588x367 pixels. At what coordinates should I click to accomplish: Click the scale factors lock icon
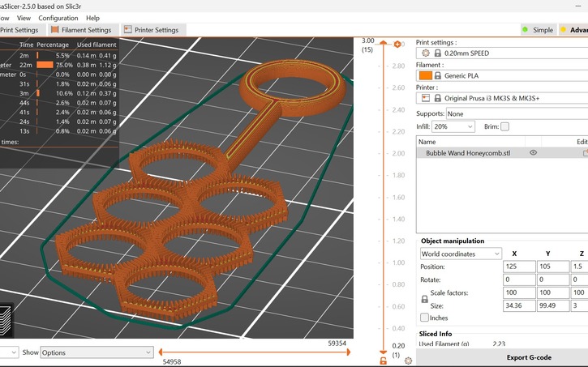424,299
